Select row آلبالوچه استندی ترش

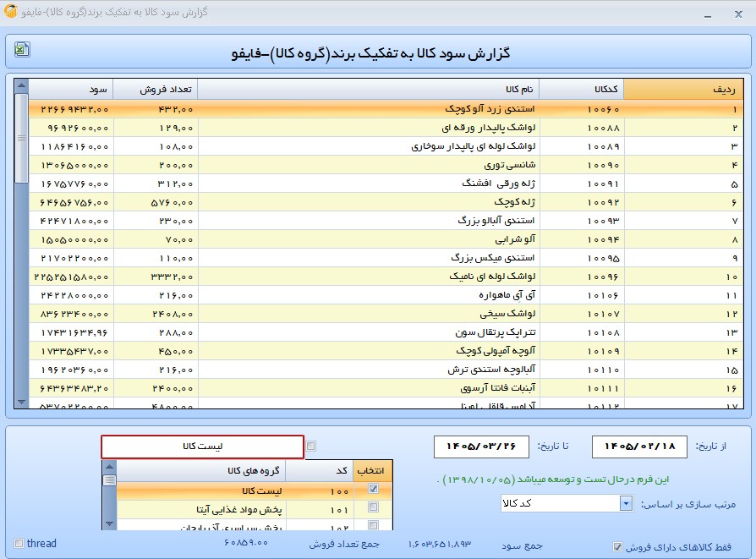pyautogui.click(x=386, y=370)
